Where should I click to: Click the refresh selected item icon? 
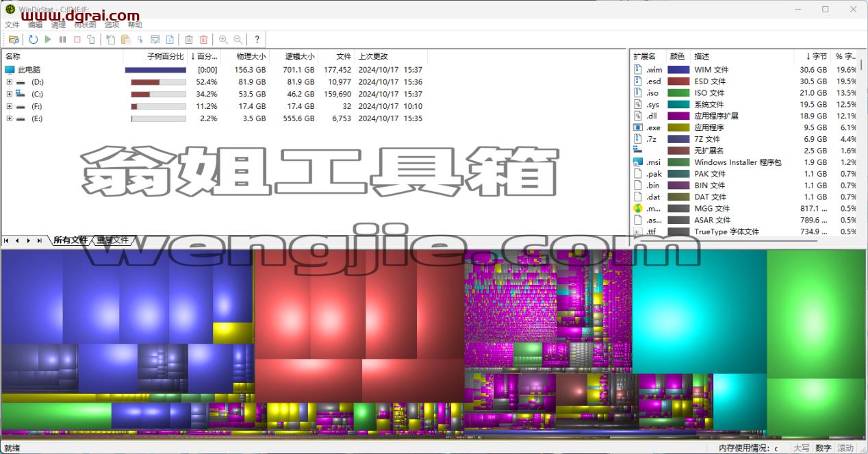[91, 40]
